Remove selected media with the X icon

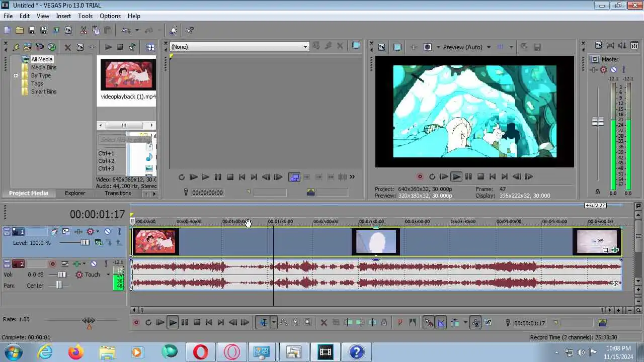tap(68, 47)
